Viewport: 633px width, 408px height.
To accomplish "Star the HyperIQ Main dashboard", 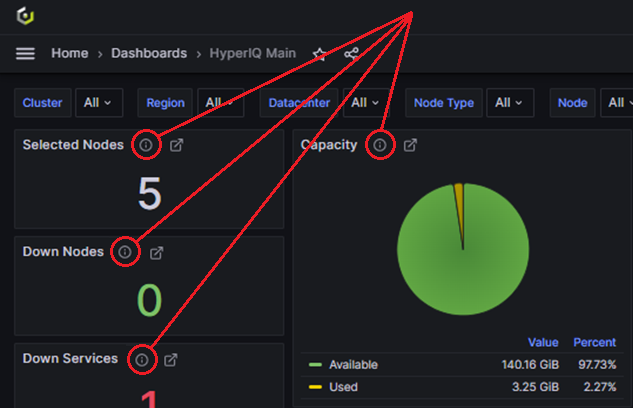I will click(319, 54).
